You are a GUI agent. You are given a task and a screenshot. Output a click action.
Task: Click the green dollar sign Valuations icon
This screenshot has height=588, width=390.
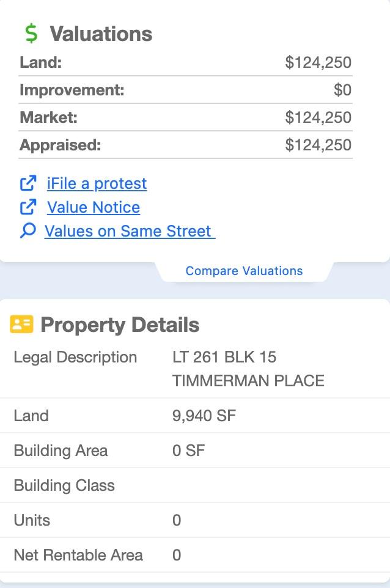coord(31,34)
